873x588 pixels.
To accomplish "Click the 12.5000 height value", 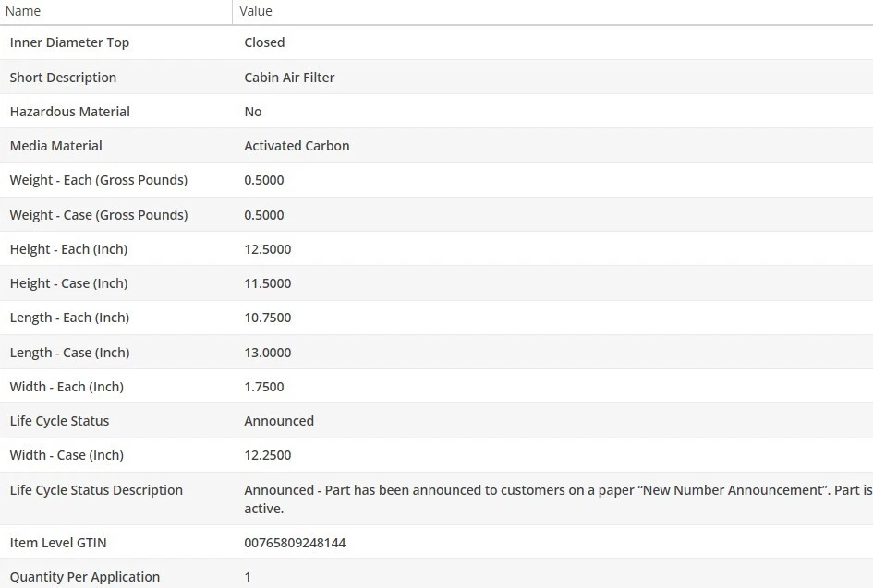I will pos(267,249).
